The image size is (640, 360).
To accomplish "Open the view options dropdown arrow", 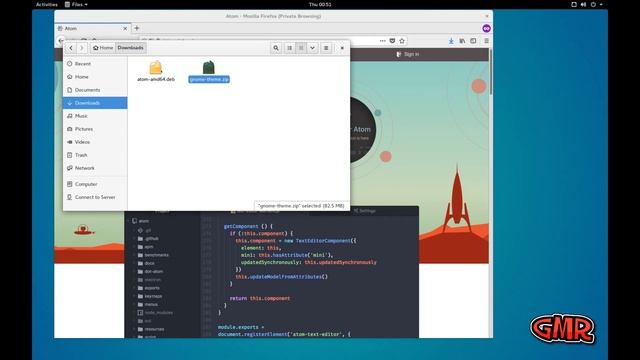I will click(312, 48).
